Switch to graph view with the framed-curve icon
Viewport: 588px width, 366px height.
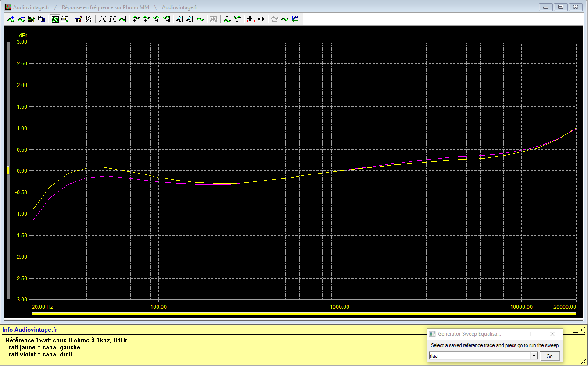click(x=55, y=19)
